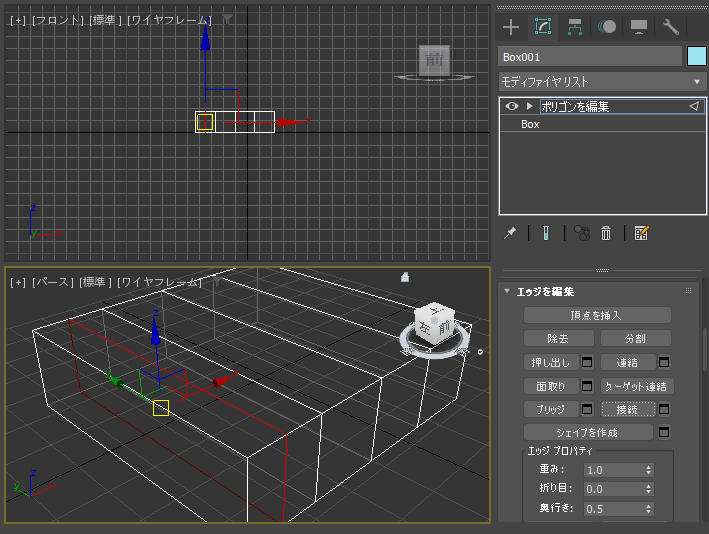This screenshot has width=709, height=534.
Task: Click the 折り目 spinner arrows
Action: 649,489
